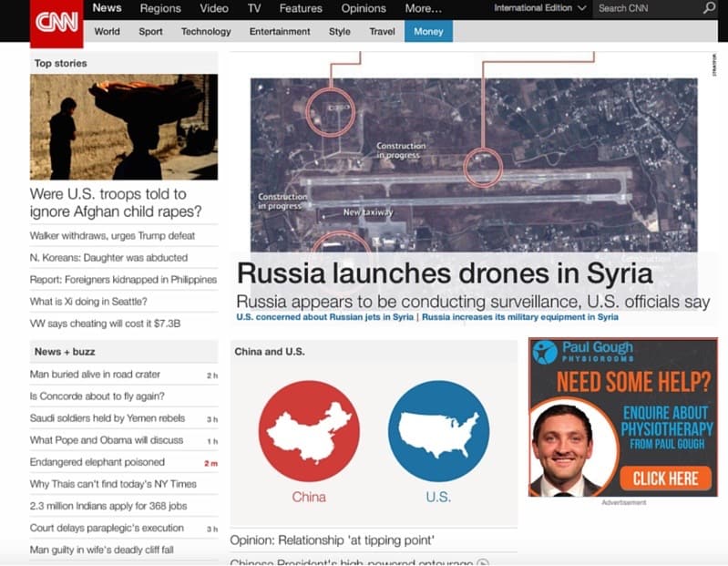Click the 'NEED SOME HELP?' ad text
Viewport: 728px width, 566px height.
pyautogui.click(x=634, y=382)
